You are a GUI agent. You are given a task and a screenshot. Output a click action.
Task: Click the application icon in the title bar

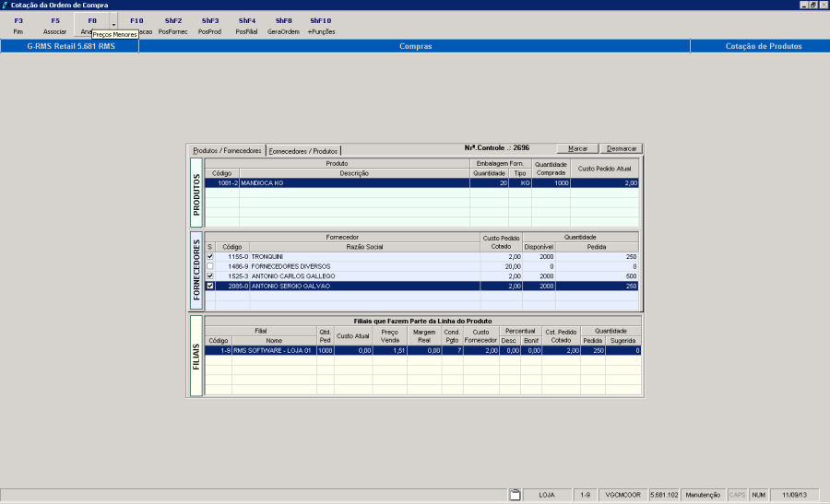(x=5, y=5)
